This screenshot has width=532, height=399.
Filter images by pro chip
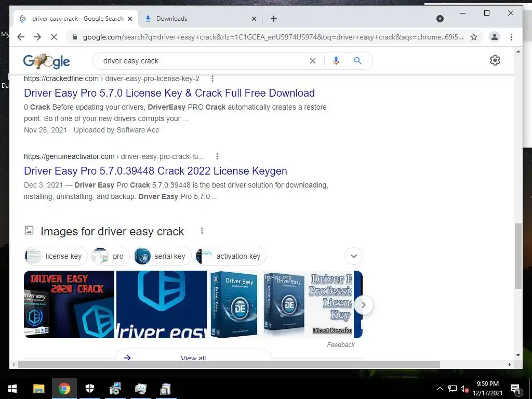point(110,256)
